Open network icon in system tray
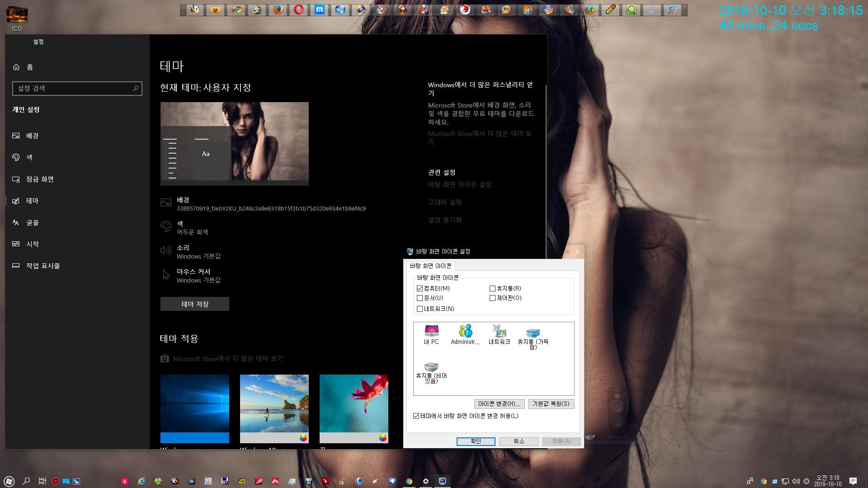 pos(785,481)
